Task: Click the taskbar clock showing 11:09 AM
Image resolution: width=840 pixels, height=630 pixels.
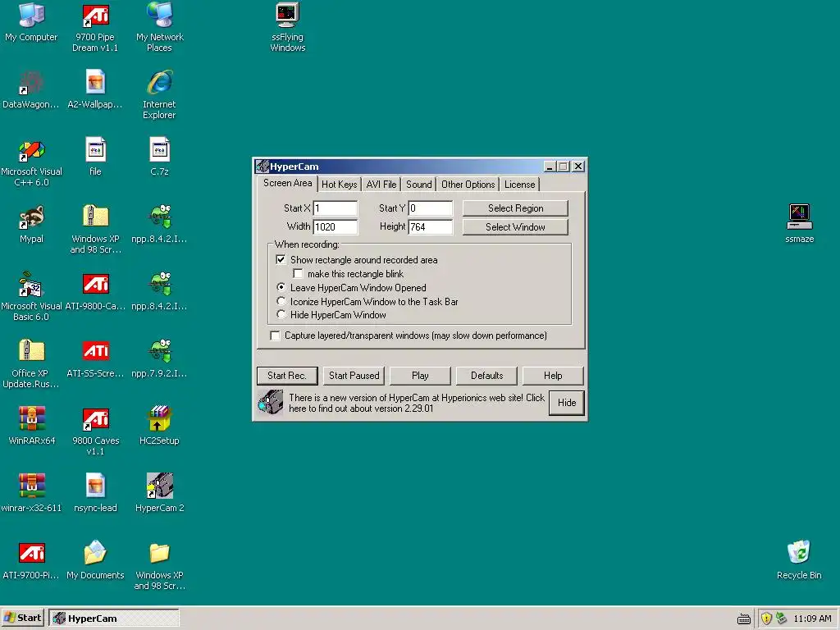Action: pos(812,619)
